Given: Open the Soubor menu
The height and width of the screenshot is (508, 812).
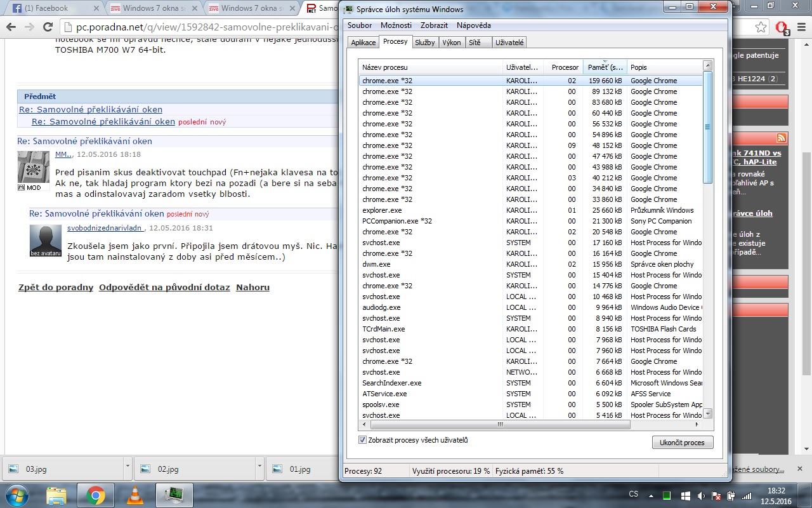Looking at the screenshot, I should (360, 25).
